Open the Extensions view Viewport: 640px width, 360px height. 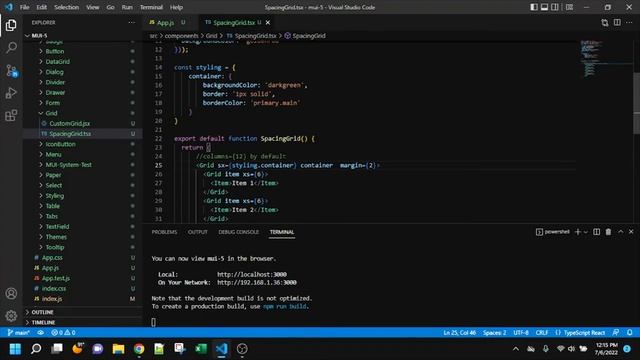tap(11, 116)
